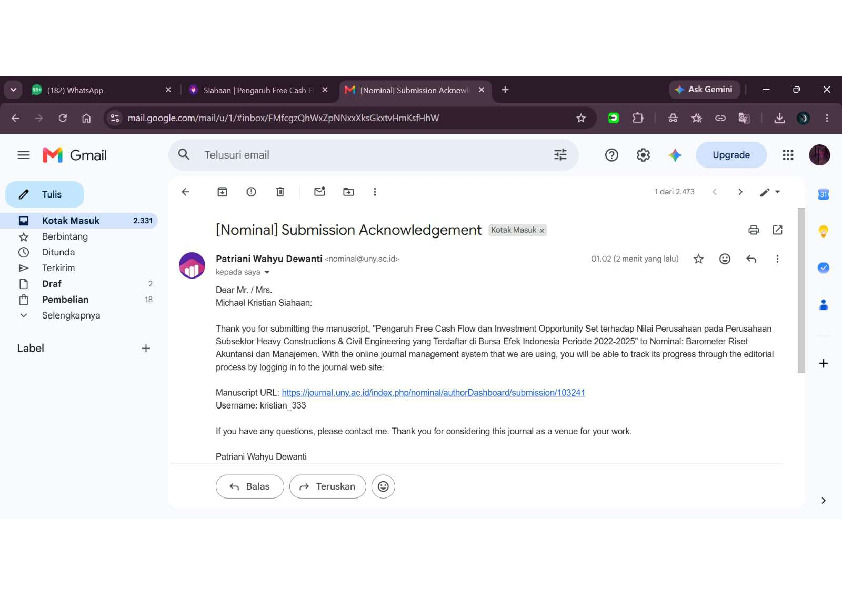Open Google Tasks in side panel
Image resolution: width=842 pixels, height=595 pixels.
pos(823,267)
